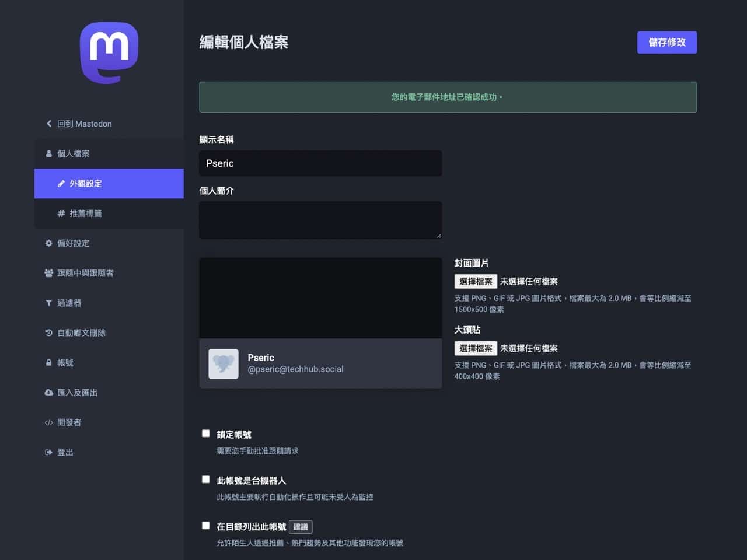The height and width of the screenshot is (560, 747).
Task: Open 匯入及匯出 in the sidebar
Action: (x=109, y=393)
